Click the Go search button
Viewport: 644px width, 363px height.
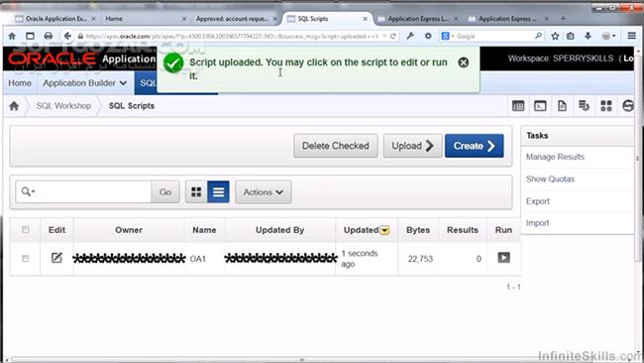tap(165, 192)
